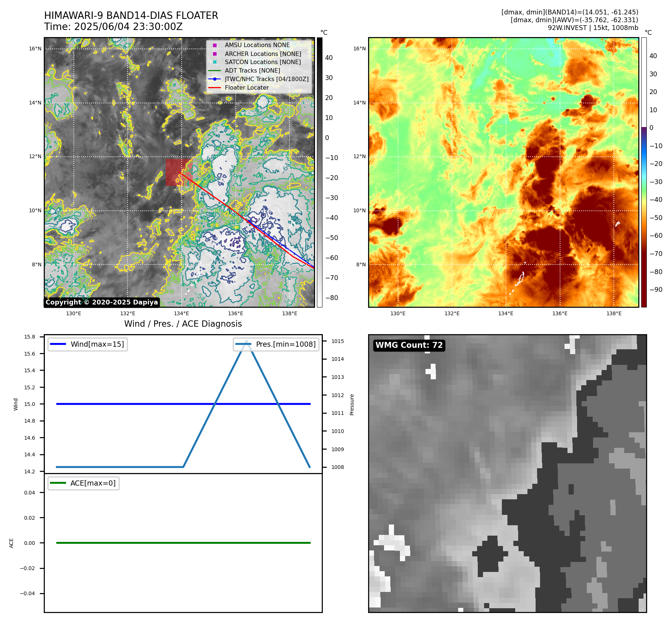Click the grayscale temperature colorbar

320,172
